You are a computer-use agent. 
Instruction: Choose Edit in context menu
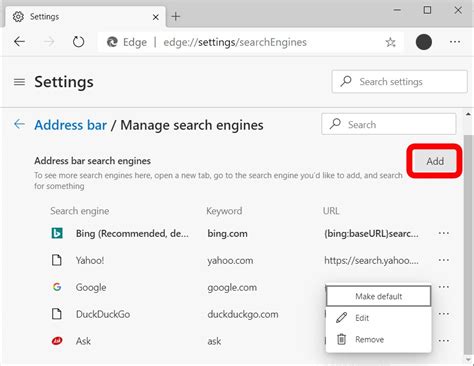click(x=378, y=318)
